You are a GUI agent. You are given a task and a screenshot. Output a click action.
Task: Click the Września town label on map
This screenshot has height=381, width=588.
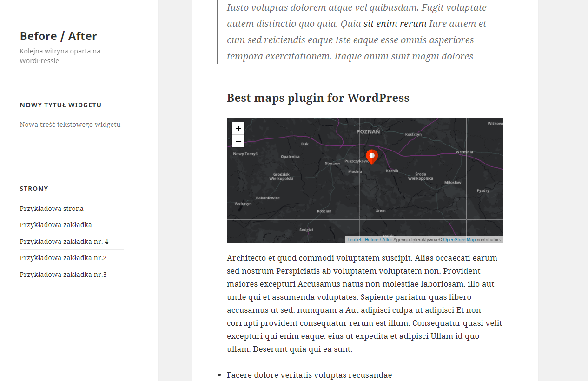(x=464, y=152)
